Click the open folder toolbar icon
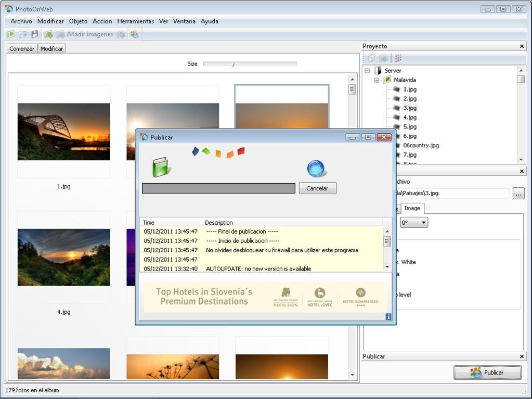Screen dimensions: 532x399 (x=22, y=34)
